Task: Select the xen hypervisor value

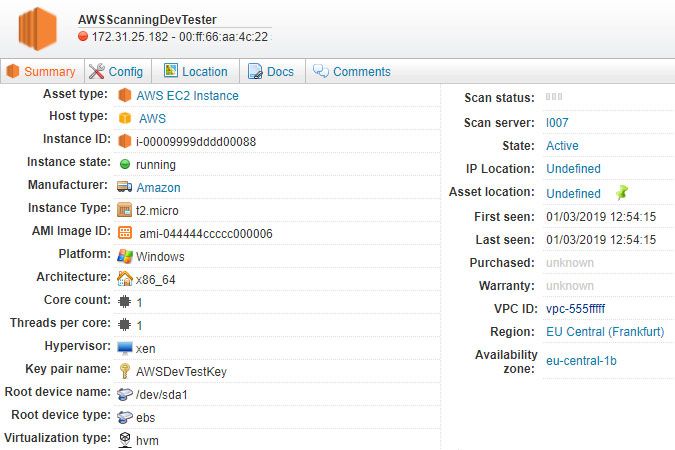Action: (x=146, y=349)
